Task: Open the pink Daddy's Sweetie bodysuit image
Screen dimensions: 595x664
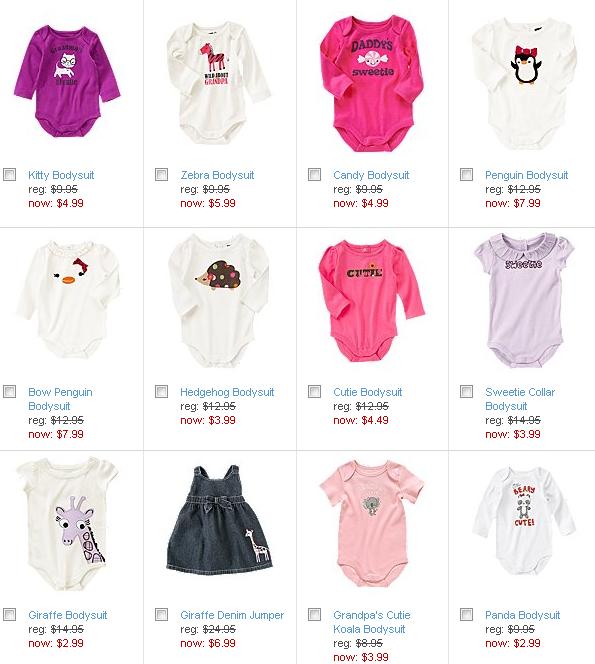Action: point(371,83)
